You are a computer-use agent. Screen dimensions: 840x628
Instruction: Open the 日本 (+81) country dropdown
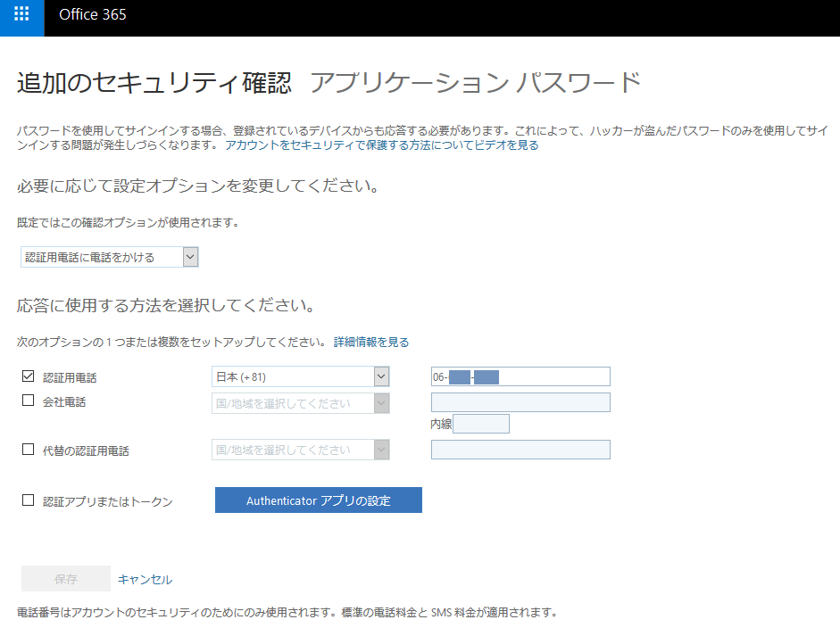click(x=301, y=377)
